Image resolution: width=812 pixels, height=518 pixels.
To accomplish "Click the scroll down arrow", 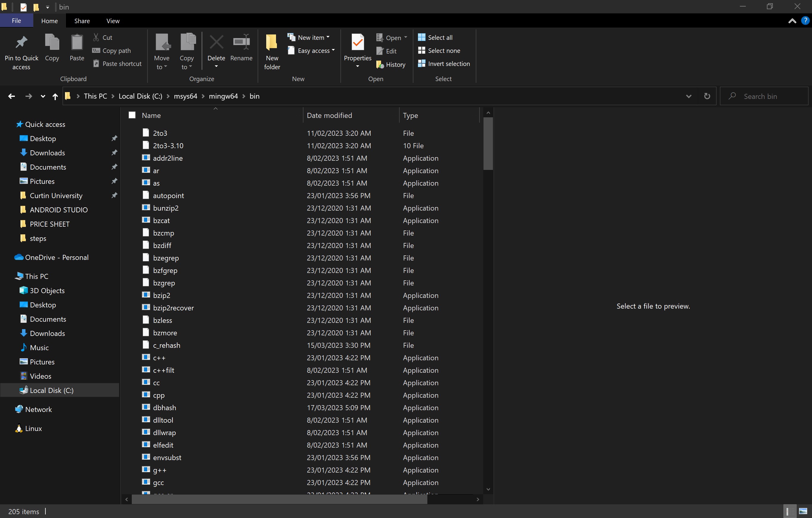I will click(x=488, y=489).
